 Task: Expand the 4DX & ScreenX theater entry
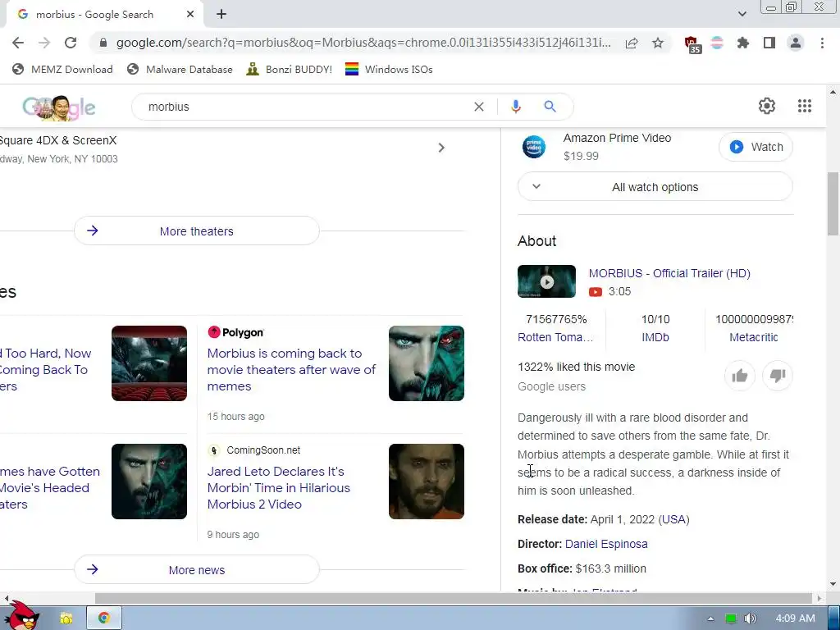tap(441, 148)
